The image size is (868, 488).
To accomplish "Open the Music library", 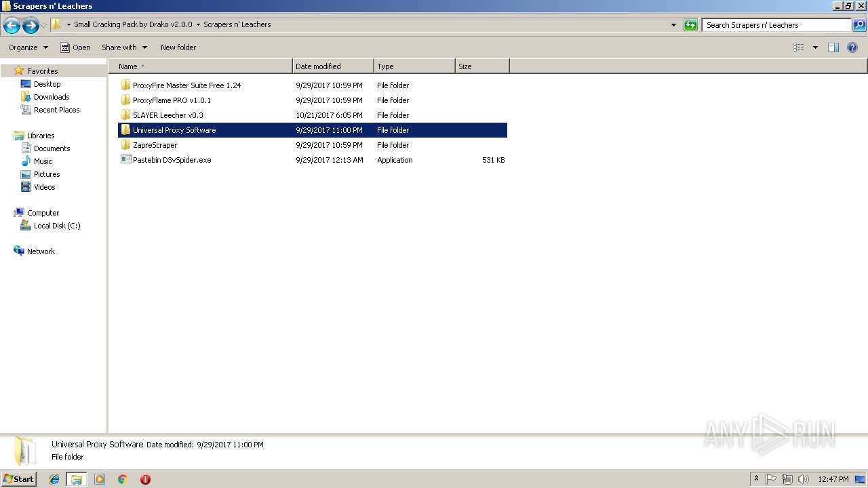I will 43,161.
